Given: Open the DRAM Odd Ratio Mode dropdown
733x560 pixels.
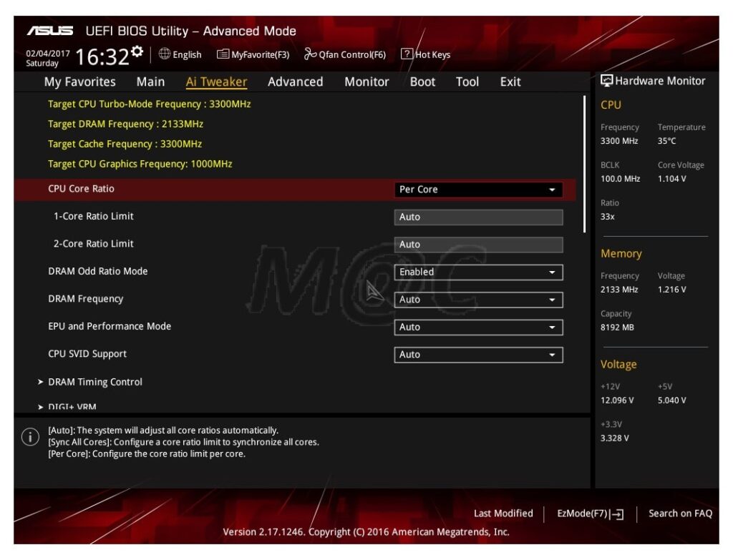Looking at the screenshot, I should coord(478,272).
